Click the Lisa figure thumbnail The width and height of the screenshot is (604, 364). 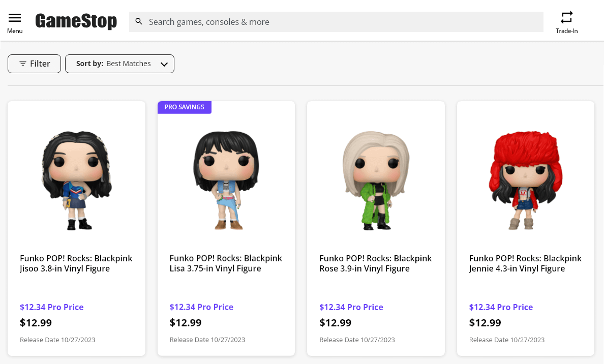point(226,180)
